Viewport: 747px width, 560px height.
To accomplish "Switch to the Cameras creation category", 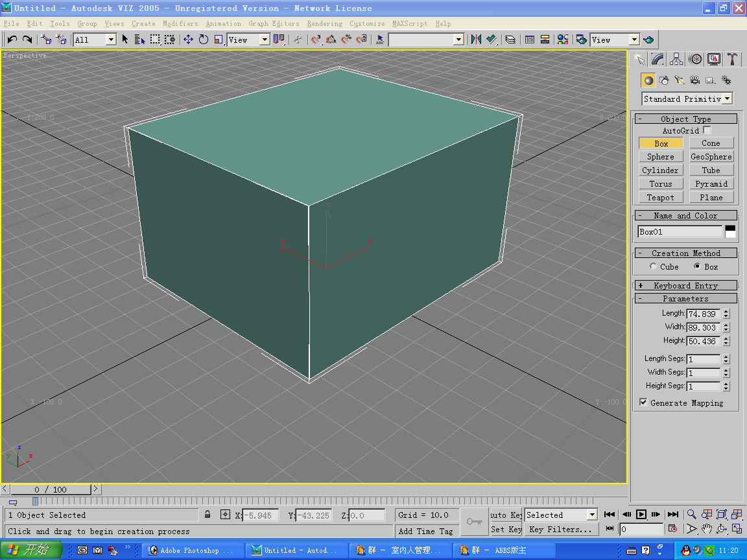I will pos(694,80).
